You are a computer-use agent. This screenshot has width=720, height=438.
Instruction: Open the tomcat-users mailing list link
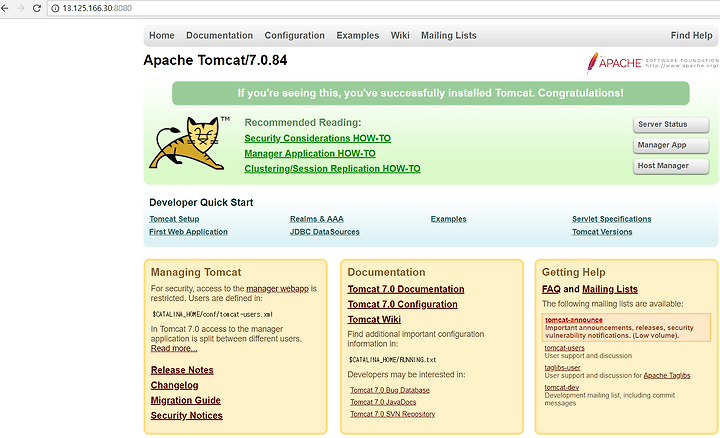564,348
